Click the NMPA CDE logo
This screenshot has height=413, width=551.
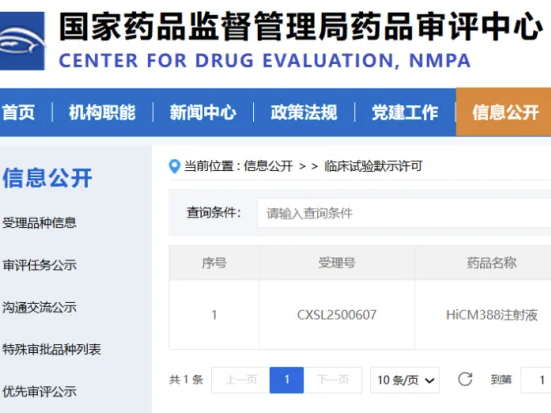[22, 41]
